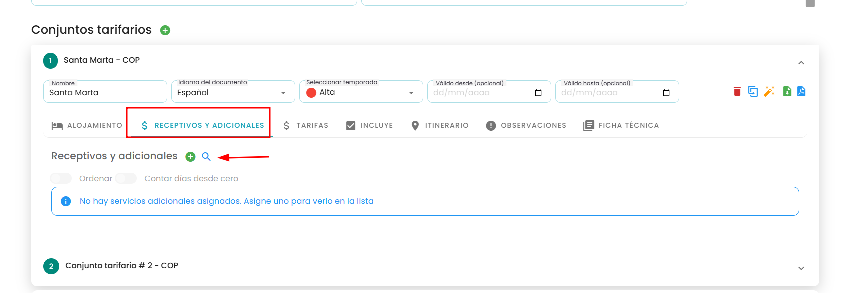The height and width of the screenshot is (293, 868).
Task: Click the orange magic wand icon
Action: [769, 91]
